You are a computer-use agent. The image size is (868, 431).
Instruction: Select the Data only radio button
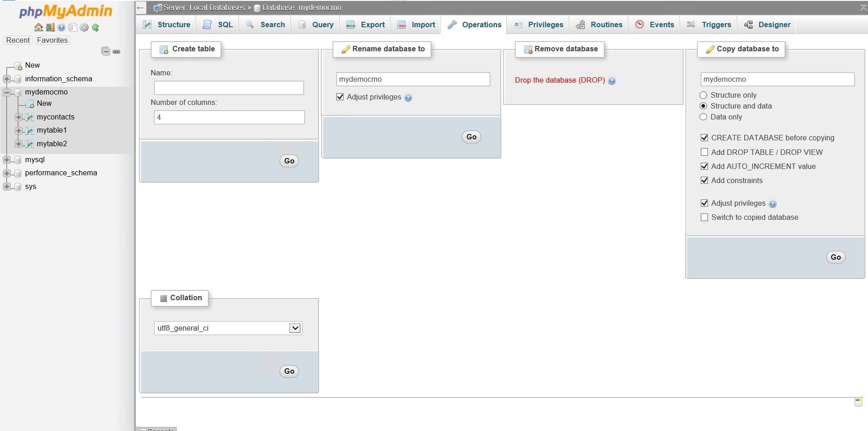coord(703,117)
